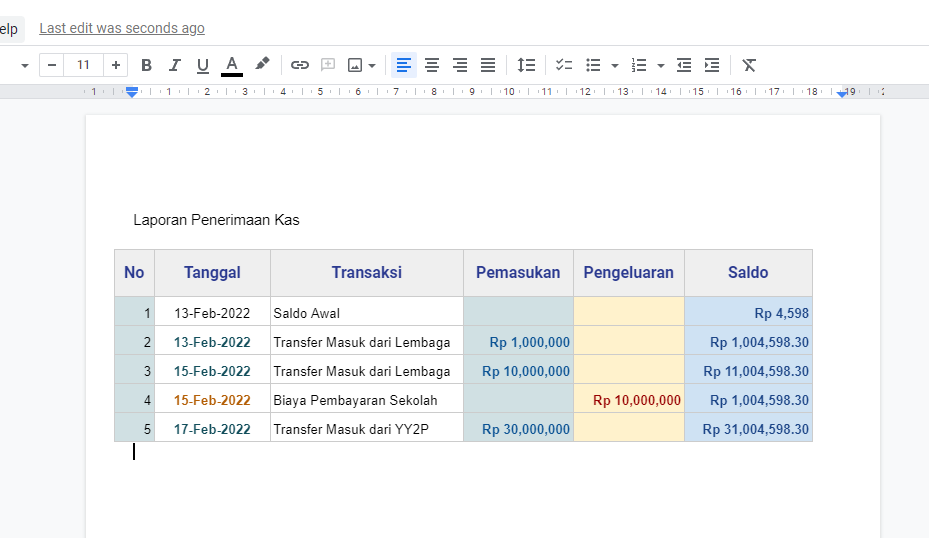Open the insert image dropdown arrow
The image size is (929, 538).
tap(372, 65)
